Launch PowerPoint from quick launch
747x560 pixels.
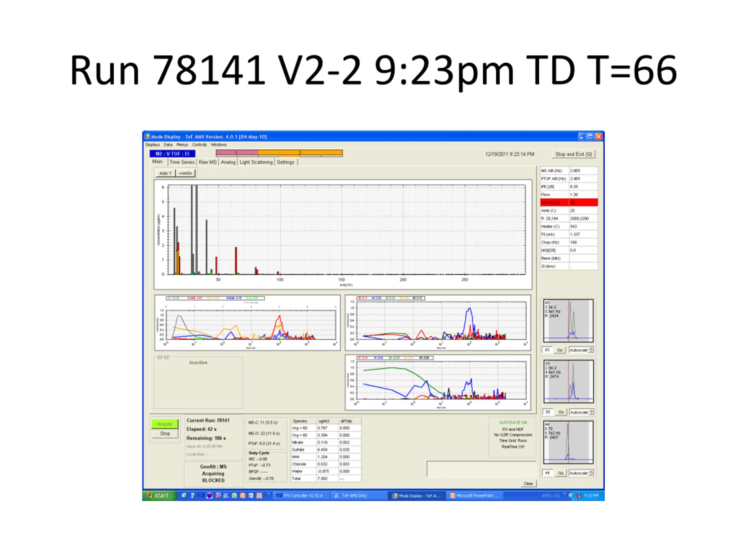pyautogui.click(x=242, y=496)
